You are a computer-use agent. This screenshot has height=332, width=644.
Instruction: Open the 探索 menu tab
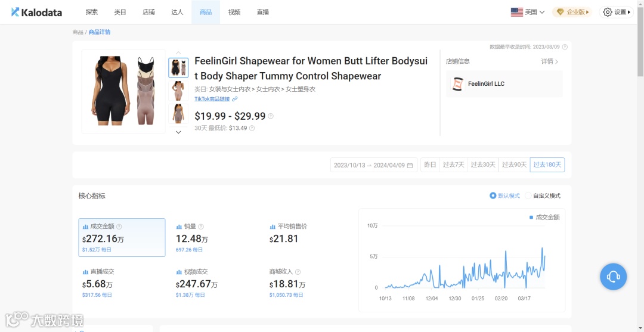point(92,13)
